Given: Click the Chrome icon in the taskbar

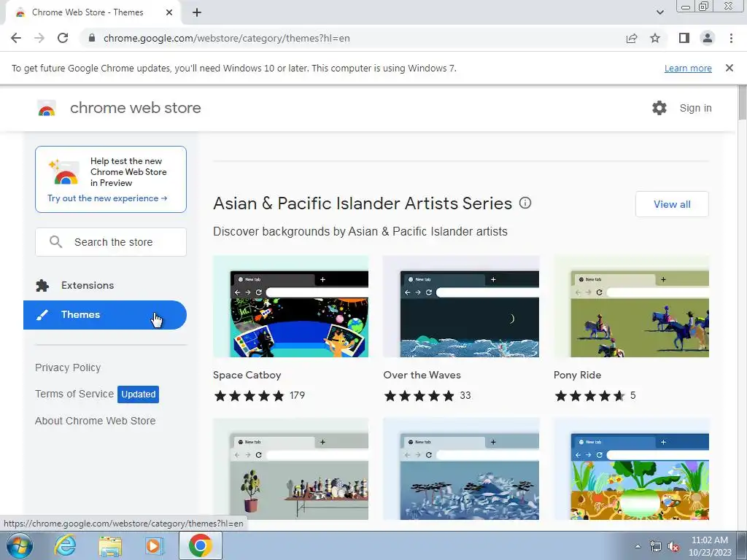Looking at the screenshot, I should pos(200,545).
